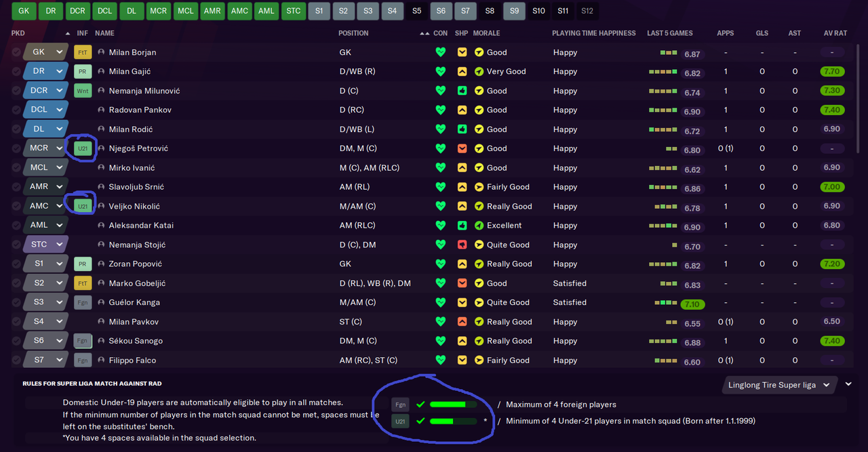Click match sharpness icon for Njegoš Petrović
Screen dimensions: 868x452
pos(462,148)
